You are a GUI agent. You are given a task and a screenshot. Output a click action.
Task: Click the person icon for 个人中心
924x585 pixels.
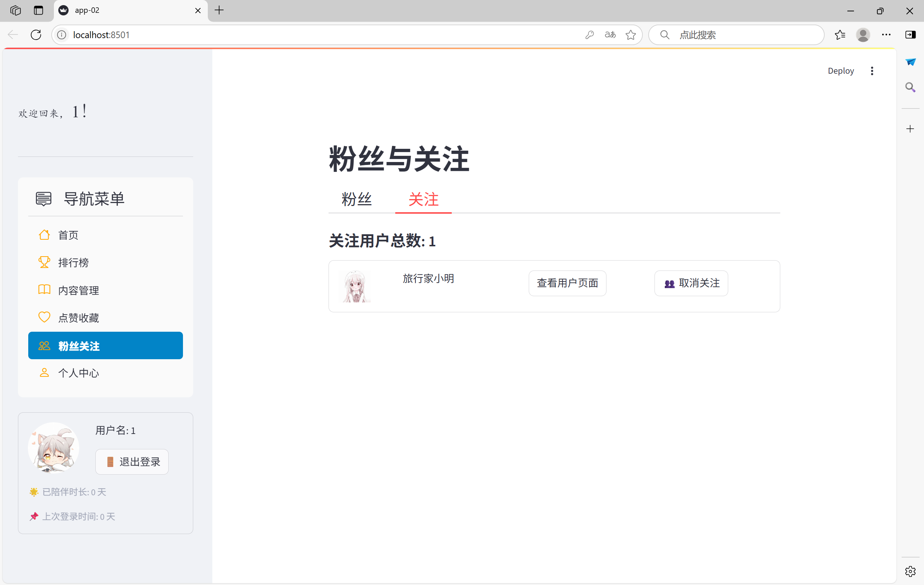coord(44,373)
